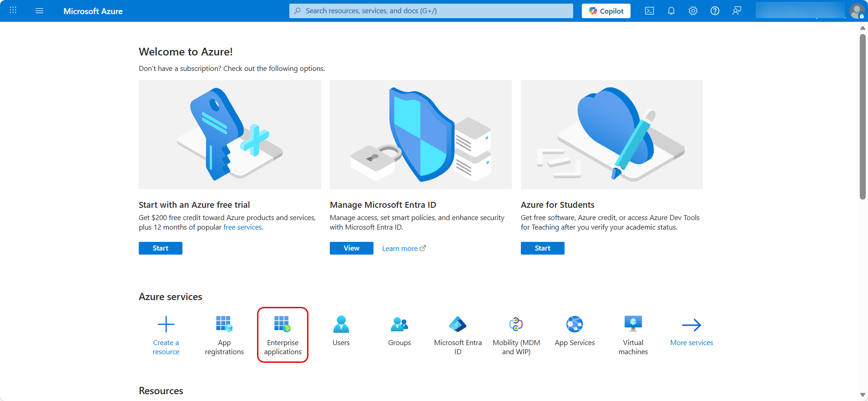The image size is (868, 401).
Task: View Microsoft Entra ID management
Action: pyautogui.click(x=352, y=248)
